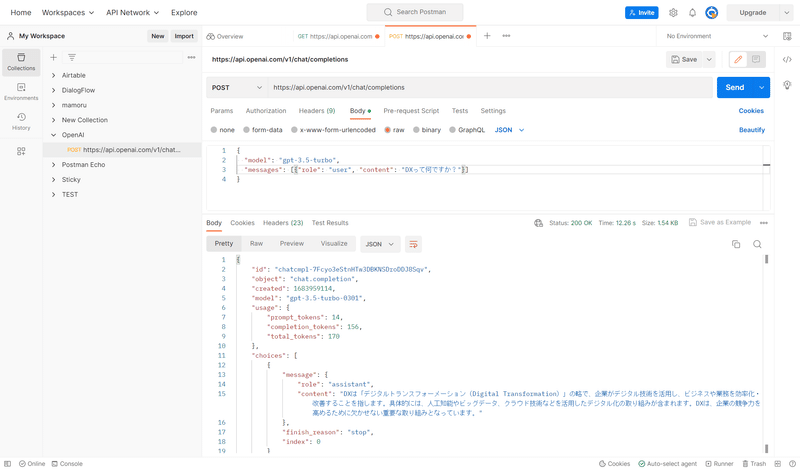Open the Send button dropdown arrow

click(761, 88)
